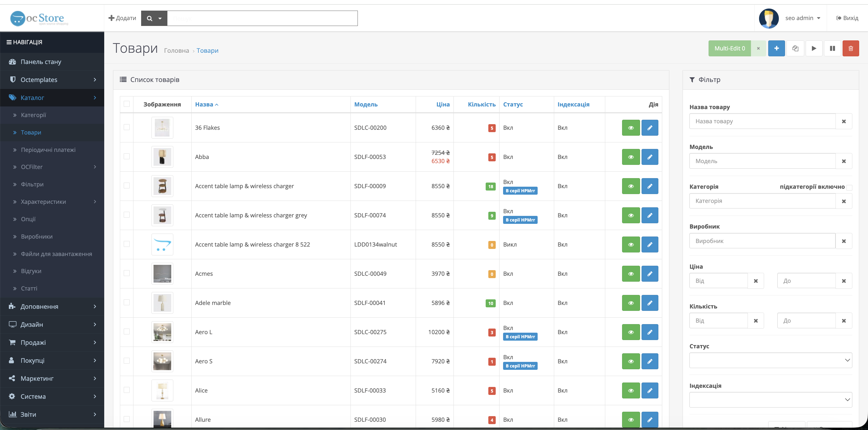Open Періодичні платежі menu item
The width and height of the screenshot is (868, 430).
[48, 150]
